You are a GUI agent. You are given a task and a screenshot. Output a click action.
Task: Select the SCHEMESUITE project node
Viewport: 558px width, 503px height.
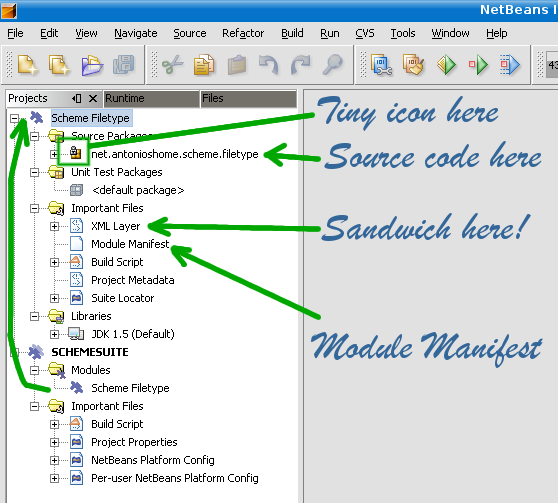coord(90,352)
